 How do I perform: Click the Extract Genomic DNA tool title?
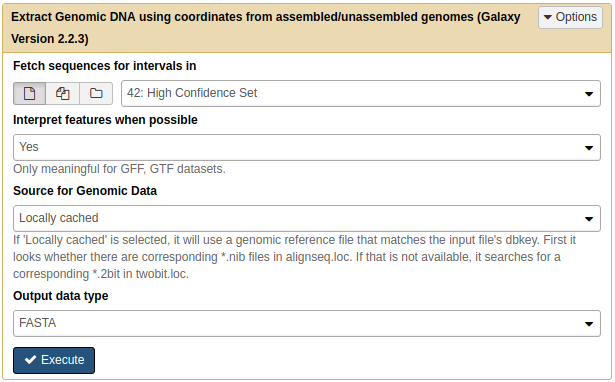pos(266,28)
